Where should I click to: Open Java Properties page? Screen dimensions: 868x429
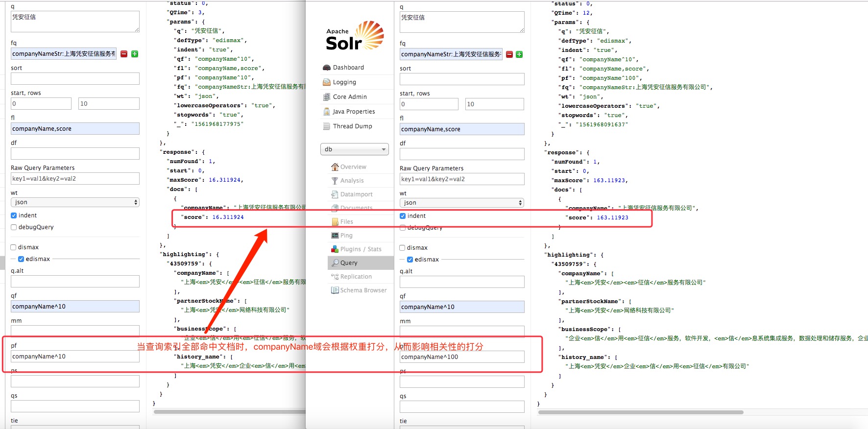(x=354, y=112)
